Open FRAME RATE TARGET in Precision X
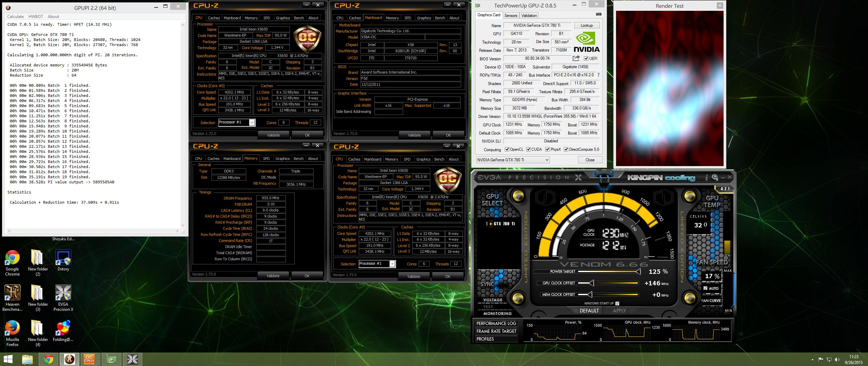Screen dimensions: 868x366 (496, 331)
